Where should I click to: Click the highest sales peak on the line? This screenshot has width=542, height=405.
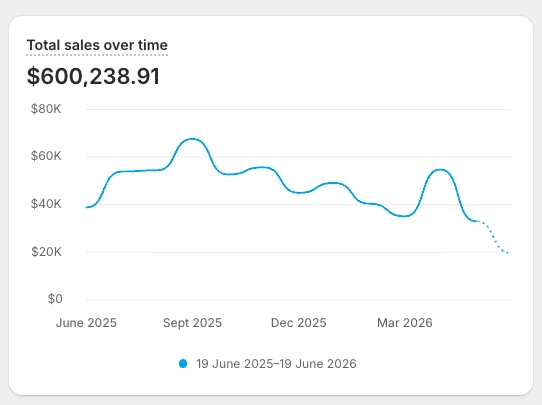[192, 139]
